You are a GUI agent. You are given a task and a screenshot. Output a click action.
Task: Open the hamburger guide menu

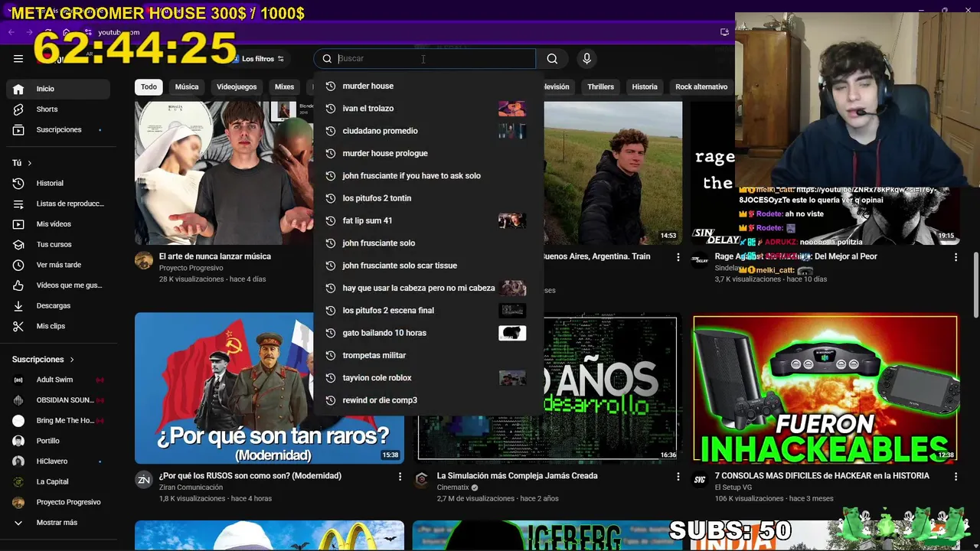click(18, 58)
